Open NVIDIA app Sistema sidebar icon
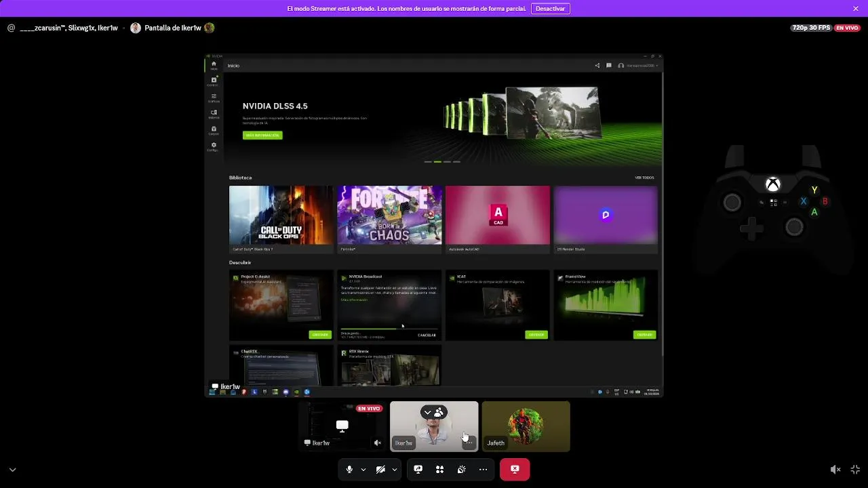Image resolution: width=868 pixels, height=488 pixels. (214, 114)
